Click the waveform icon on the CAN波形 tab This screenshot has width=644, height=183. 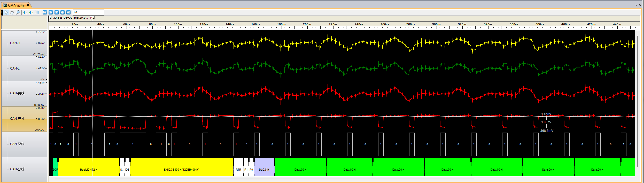click(x=5, y=5)
